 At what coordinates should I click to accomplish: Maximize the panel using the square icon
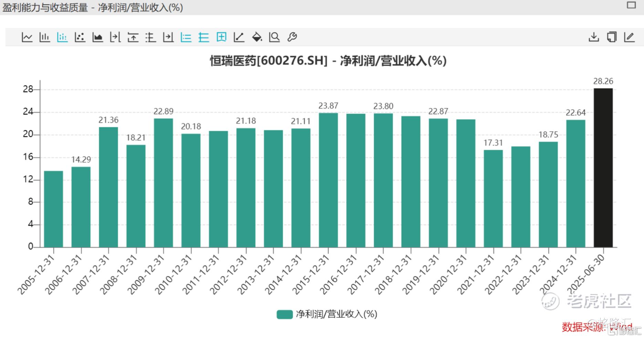point(631,5)
